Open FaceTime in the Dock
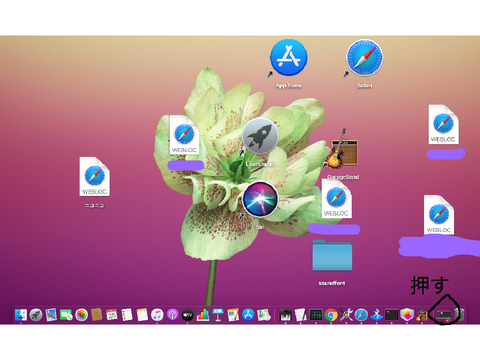 click(66, 315)
